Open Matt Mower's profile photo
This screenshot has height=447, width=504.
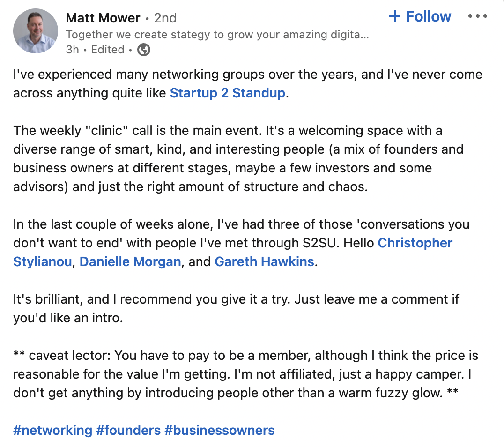[36, 31]
